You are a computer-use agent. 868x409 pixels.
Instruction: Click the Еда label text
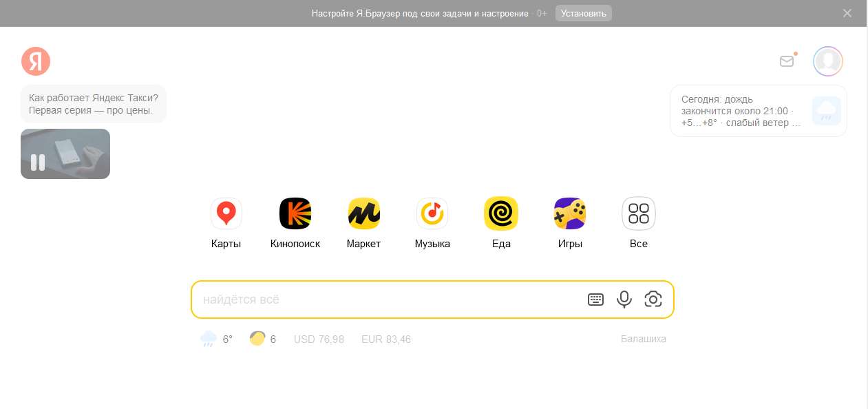501,244
